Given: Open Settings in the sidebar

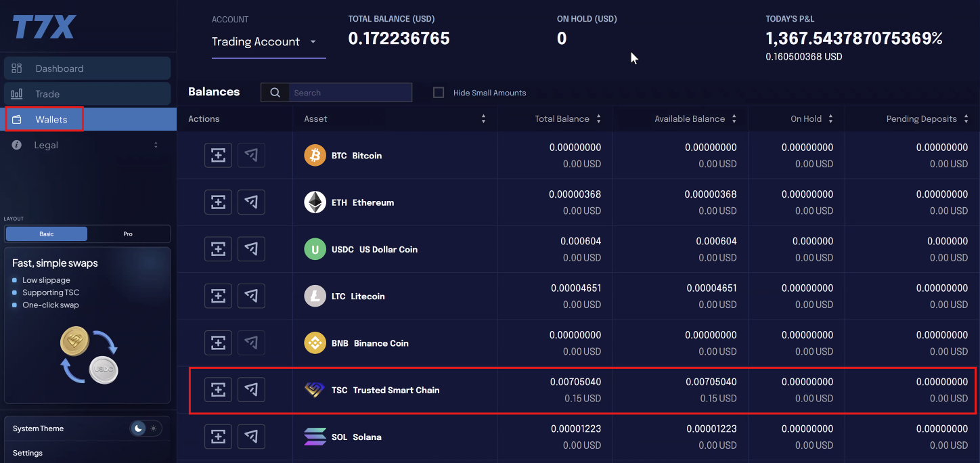Looking at the screenshot, I should pyautogui.click(x=28, y=453).
